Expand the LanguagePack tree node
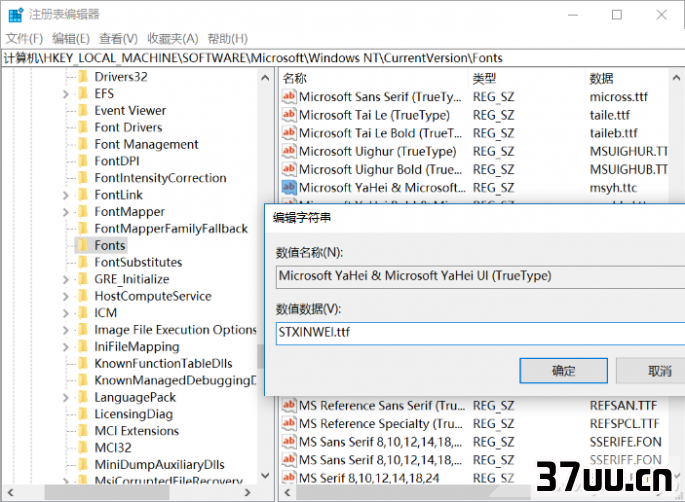This screenshot has height=502, width=685. [x=66, y=398]
